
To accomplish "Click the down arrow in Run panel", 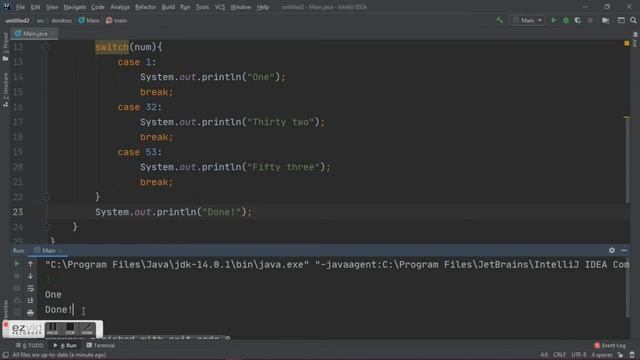I will point(30,276).
